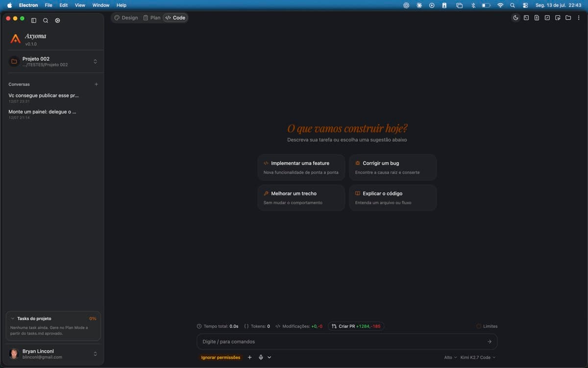Viewport: 588px width, 368px height.
Task: Click the Modificações code indicator
Action: point(299,326)
